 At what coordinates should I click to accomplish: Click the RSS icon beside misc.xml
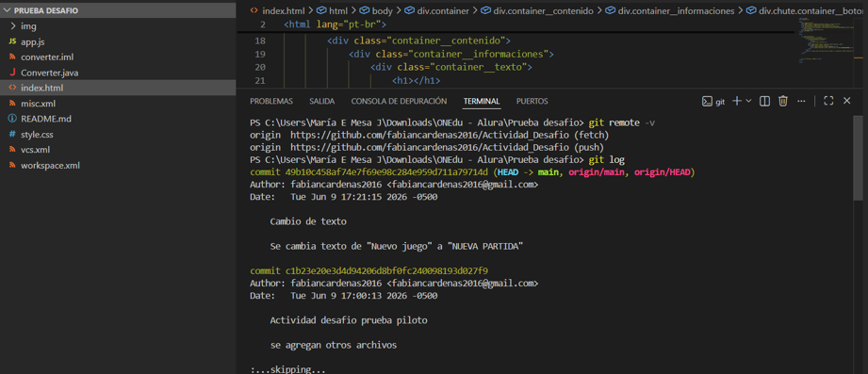click(x=12, y=104)
